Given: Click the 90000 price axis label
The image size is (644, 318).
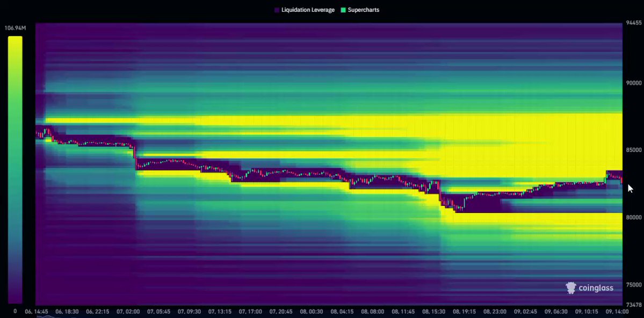Looking at the screenshot, I should click(633, 83).
